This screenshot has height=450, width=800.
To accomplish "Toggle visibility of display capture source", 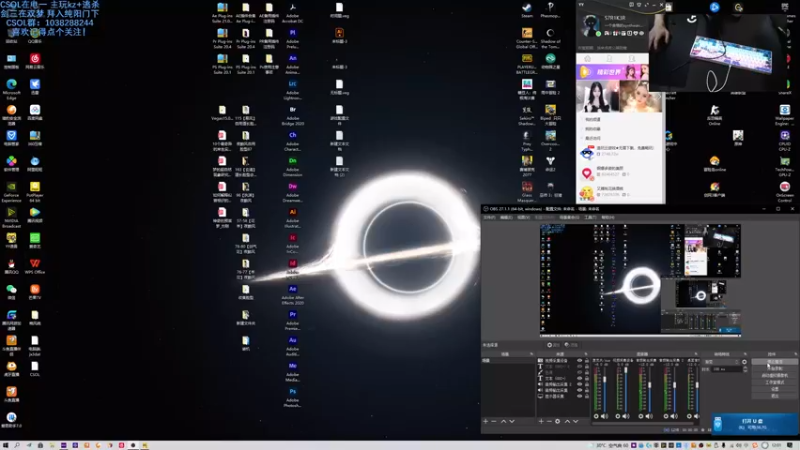I will tap(579, 396).
